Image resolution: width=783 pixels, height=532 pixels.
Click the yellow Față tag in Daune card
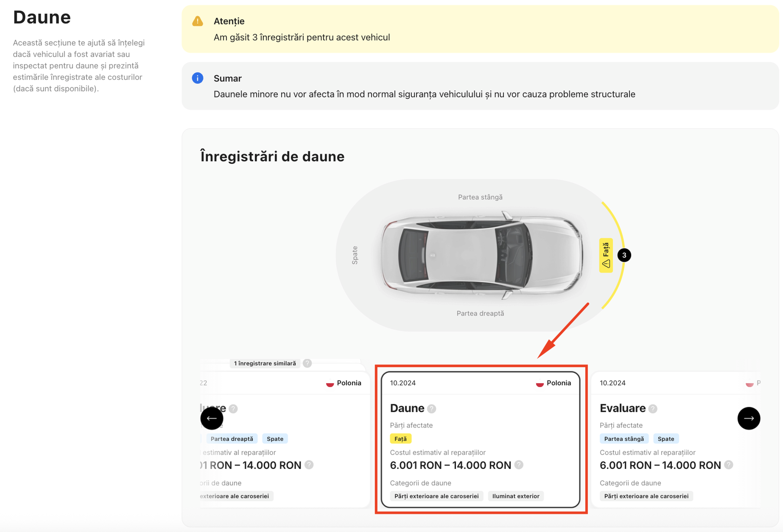(x=400, y=439)
